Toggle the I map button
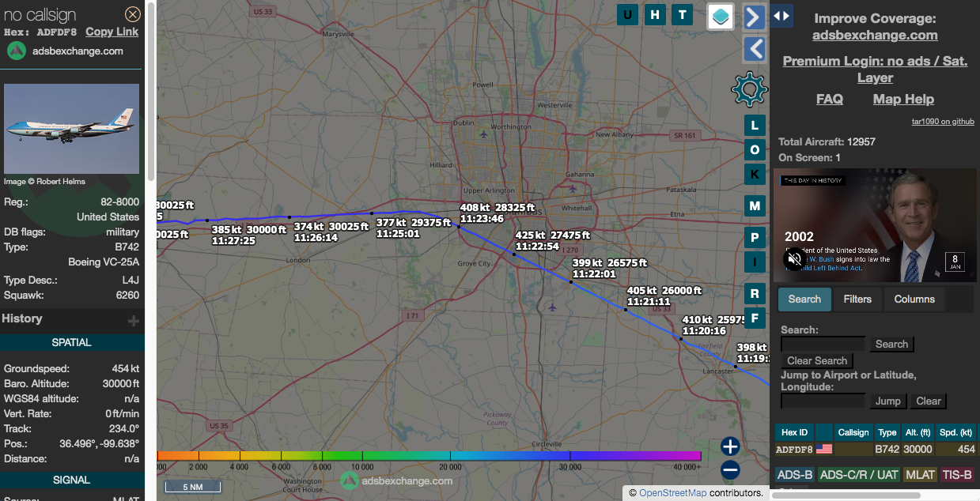The height and width of the screenshot is (501, 980). tap(755, 262)
